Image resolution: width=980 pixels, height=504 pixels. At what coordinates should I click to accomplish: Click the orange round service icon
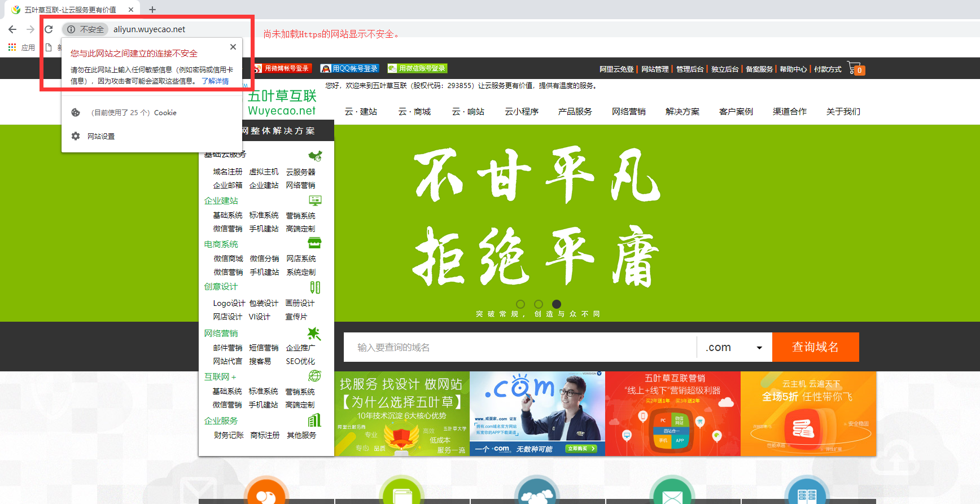coord(266,490)
